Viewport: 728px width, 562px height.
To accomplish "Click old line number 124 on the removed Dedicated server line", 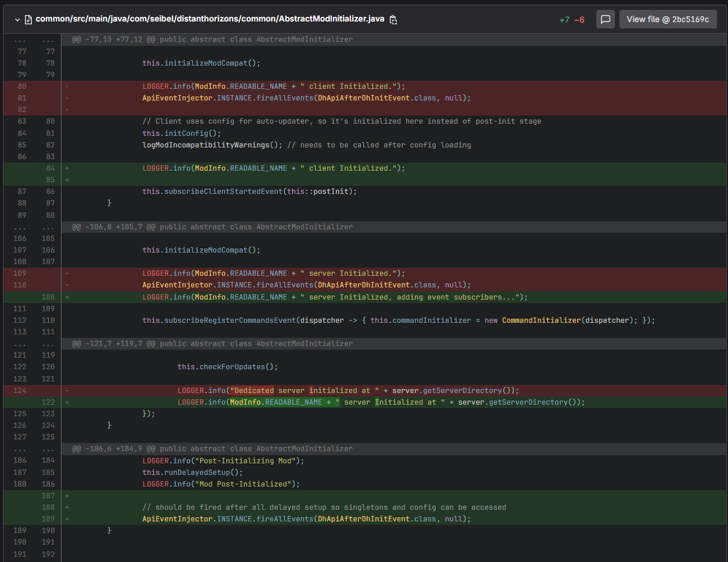I will pyautogui.click(x=20, y=391).
